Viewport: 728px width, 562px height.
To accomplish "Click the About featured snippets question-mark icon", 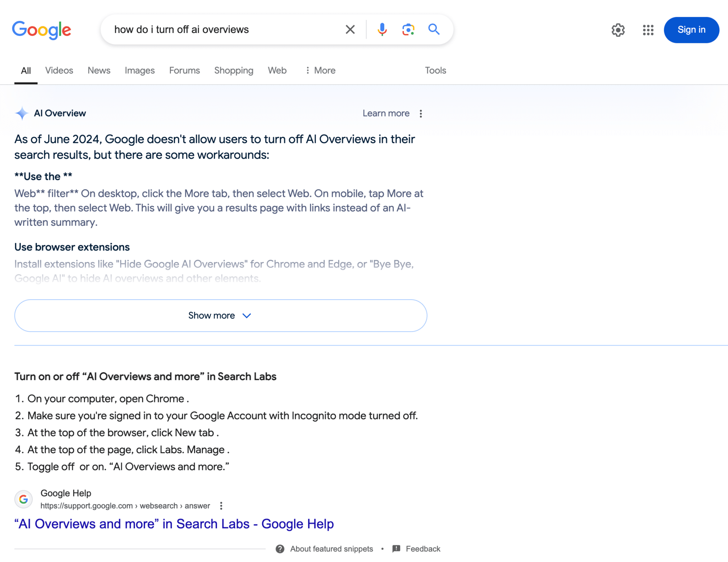I will [x=280, y=549].
